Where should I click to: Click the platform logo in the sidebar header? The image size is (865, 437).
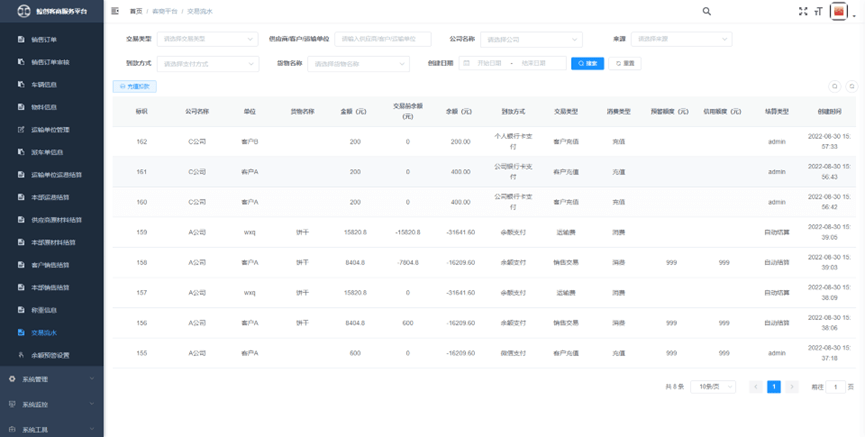(24, 11)
